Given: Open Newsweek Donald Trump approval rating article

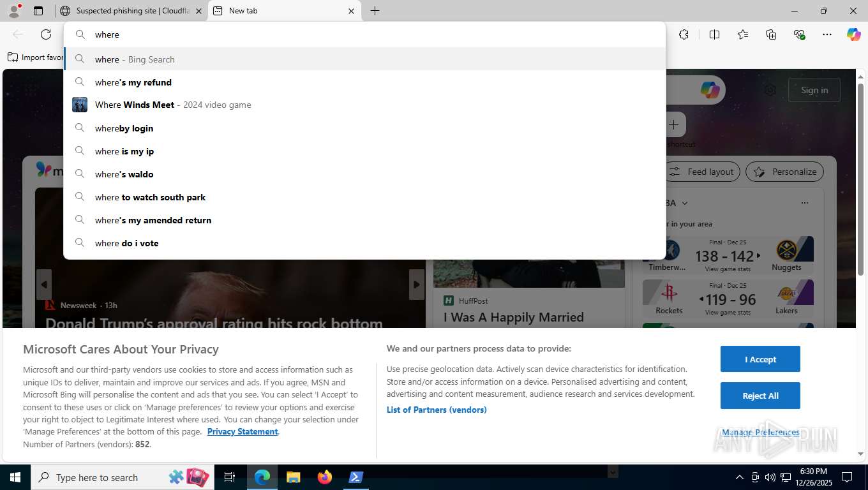Looking at the screenshot, I should tap(214, 323).
